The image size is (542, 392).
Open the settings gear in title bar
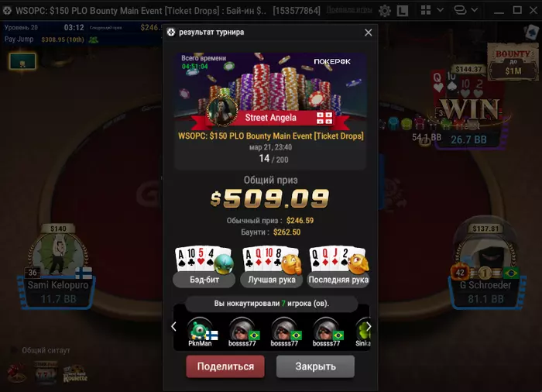(384, 10)
